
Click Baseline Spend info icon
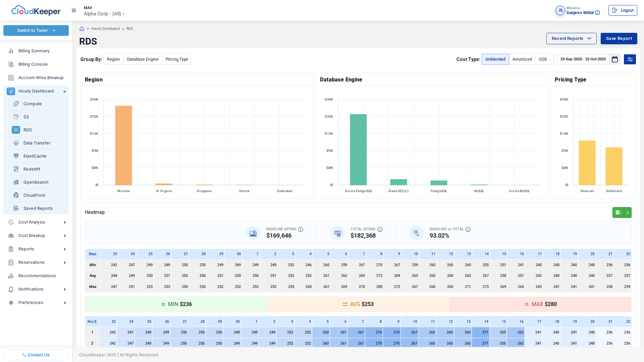(x=301, y=230)
